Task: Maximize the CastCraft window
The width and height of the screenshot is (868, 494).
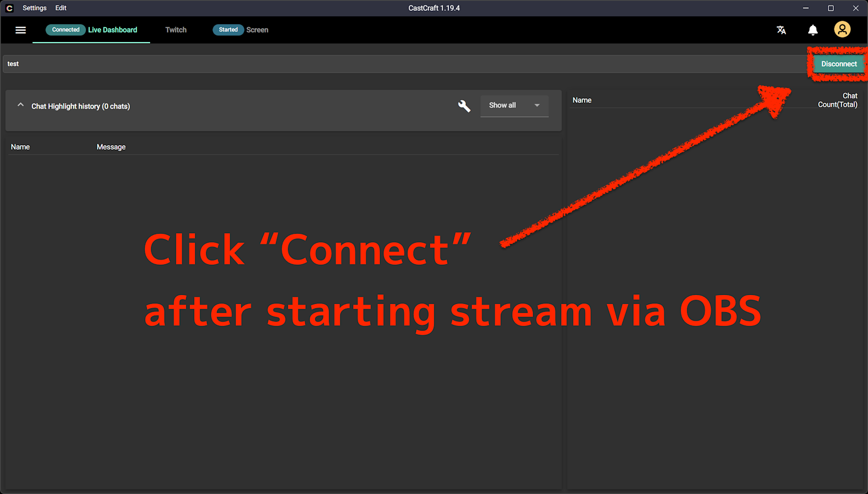Action: [831, 8]
